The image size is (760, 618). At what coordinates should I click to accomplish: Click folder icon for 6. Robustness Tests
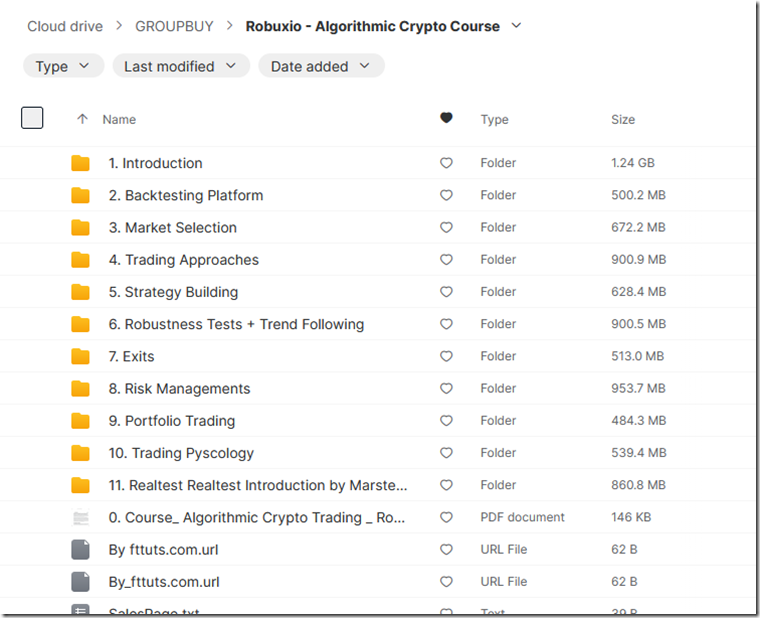[x=80, y=324]
